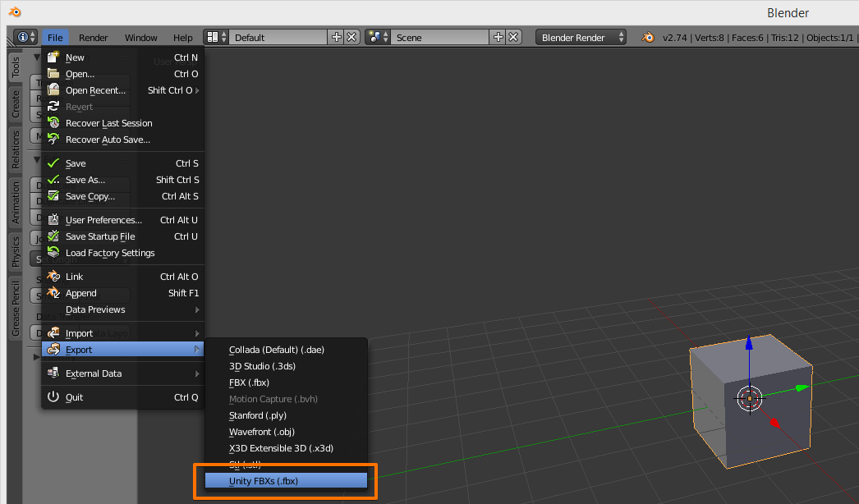
Task: Click the Quit menu entry text
Action: point(74,397)
